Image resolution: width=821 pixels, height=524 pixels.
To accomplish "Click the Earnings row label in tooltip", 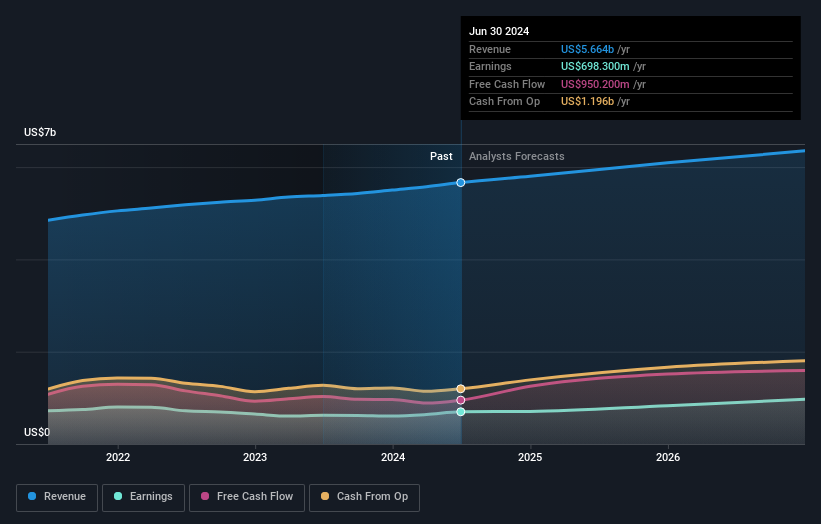I will coord(490,66).
